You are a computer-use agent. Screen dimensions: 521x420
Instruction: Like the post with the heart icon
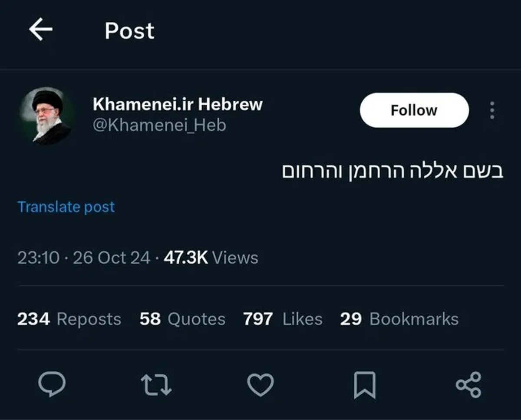[260, 384]
